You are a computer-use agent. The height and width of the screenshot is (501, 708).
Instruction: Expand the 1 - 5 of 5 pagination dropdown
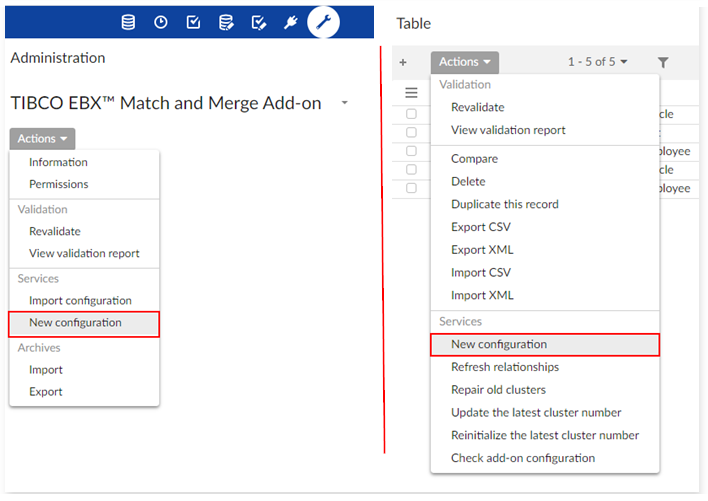(x=598, y=62)
